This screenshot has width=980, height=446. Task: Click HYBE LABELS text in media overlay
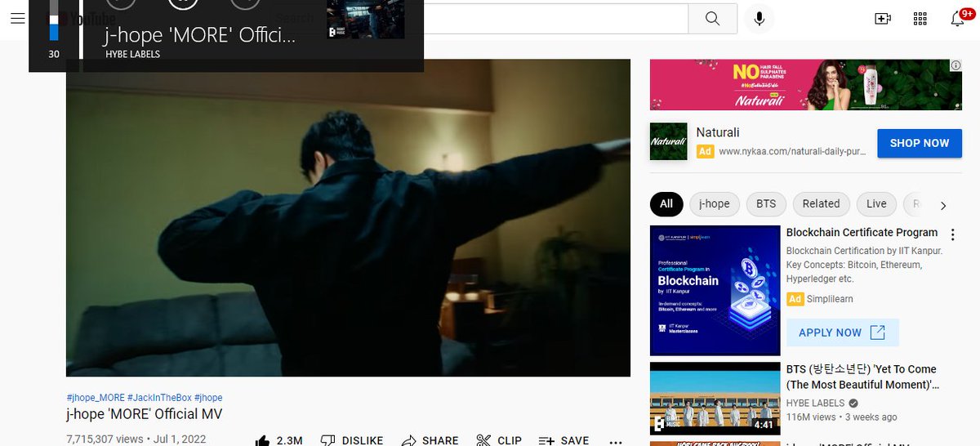click(132, 54)
